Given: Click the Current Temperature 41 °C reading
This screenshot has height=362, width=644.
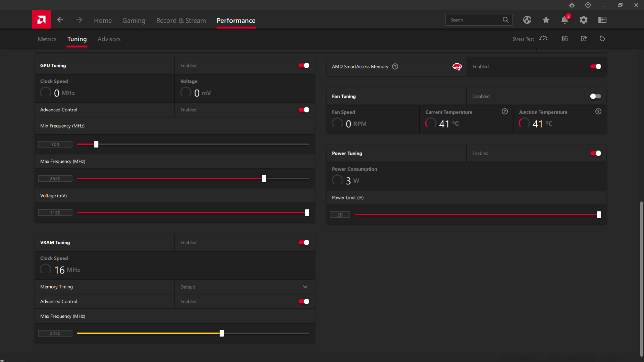Looking at the screenshot, I should tap(449, 124).
